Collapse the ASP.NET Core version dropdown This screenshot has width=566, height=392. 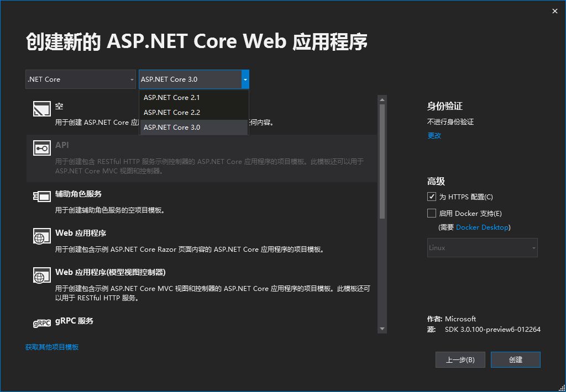(x=245, y=79)
